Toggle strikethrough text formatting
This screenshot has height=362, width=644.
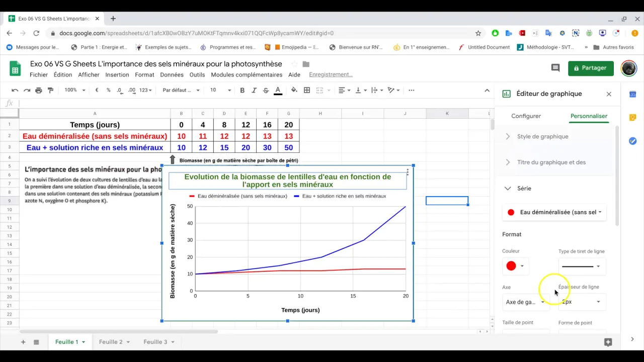pos(266,90)
